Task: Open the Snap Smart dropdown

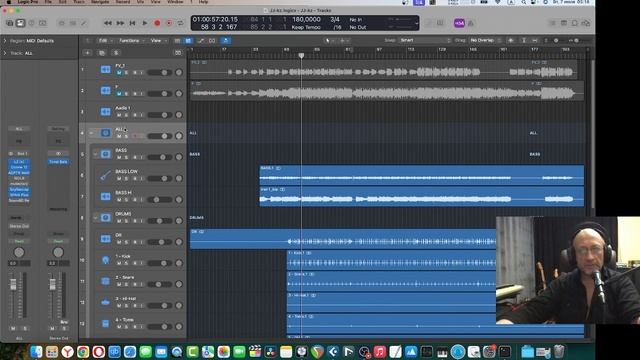Action: pyautogui.click(x=424, y=40)
